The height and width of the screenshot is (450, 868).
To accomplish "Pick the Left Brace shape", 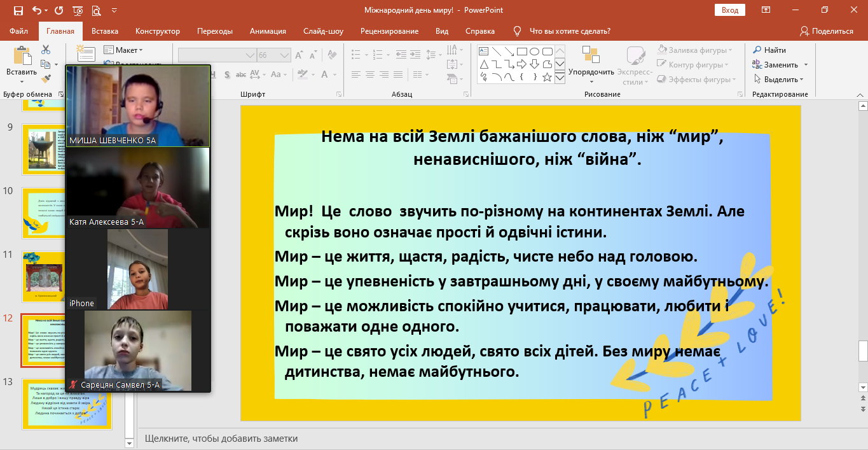I will coord(521,77).
